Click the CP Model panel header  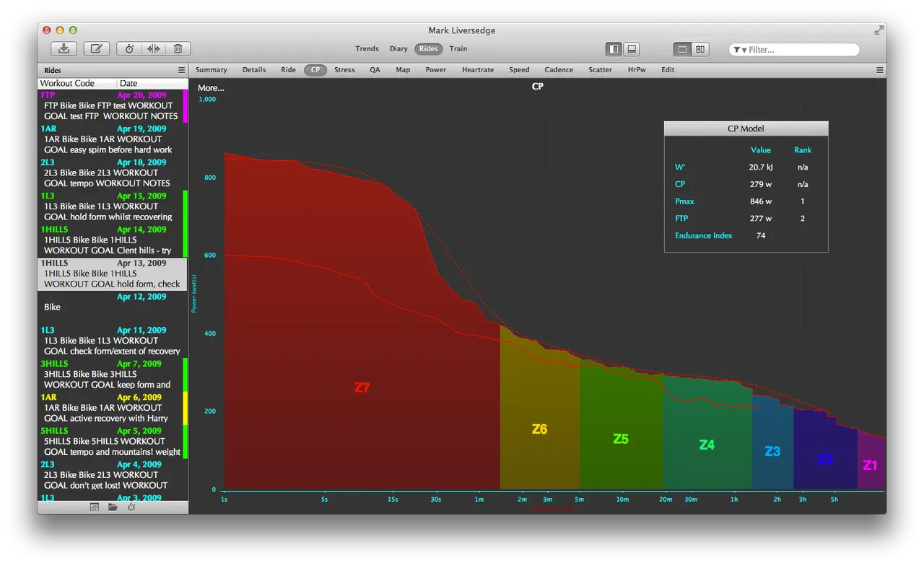(x=746, y=129)
